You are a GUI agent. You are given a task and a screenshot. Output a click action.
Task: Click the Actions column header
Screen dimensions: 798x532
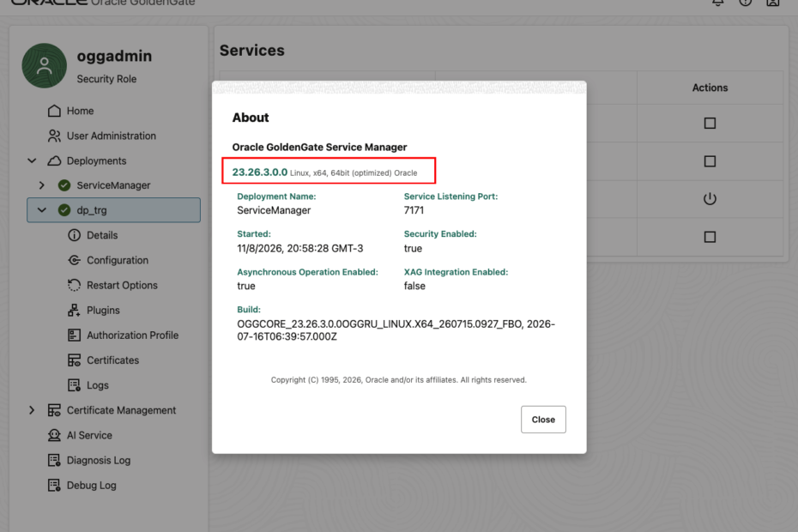[710, 88]
